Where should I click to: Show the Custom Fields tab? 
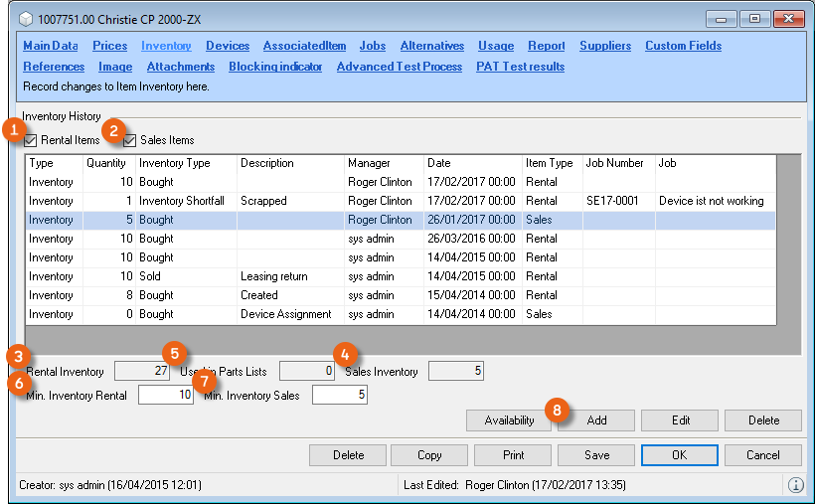pos(683,46)
